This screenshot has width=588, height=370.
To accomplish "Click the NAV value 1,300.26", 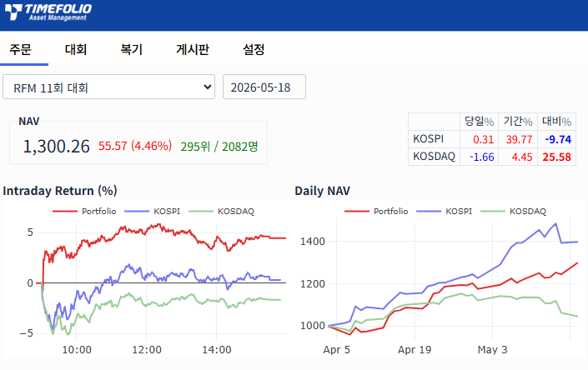I will pos(56,146).
